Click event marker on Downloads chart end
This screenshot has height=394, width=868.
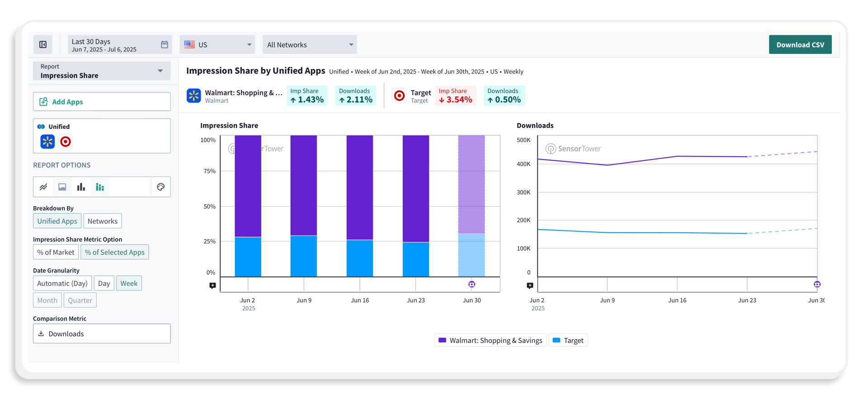(x=817, y=284)
